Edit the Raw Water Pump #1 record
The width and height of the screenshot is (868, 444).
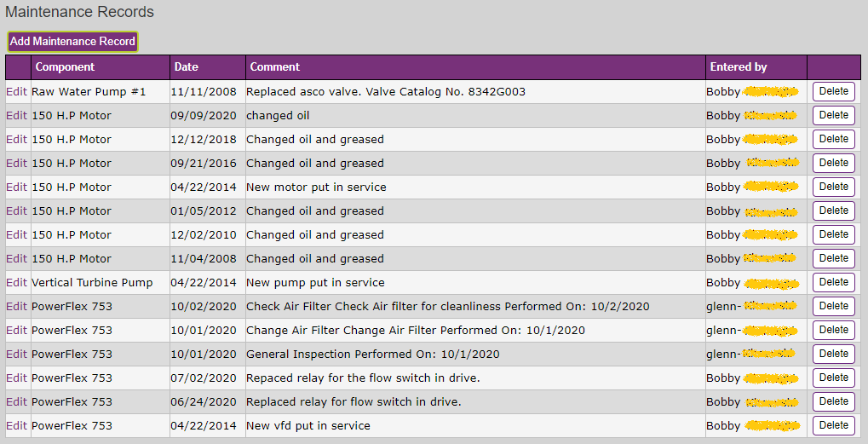coord(16,92)
